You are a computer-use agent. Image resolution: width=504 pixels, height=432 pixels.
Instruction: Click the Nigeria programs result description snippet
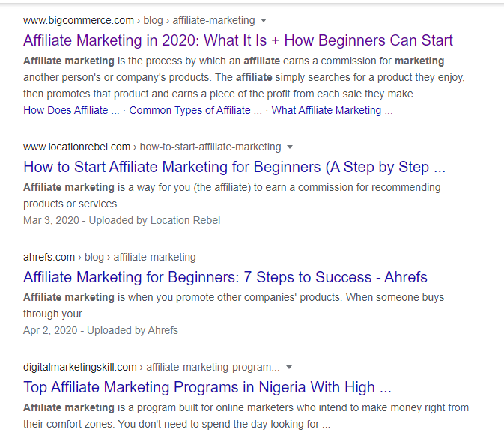point(246,416)
